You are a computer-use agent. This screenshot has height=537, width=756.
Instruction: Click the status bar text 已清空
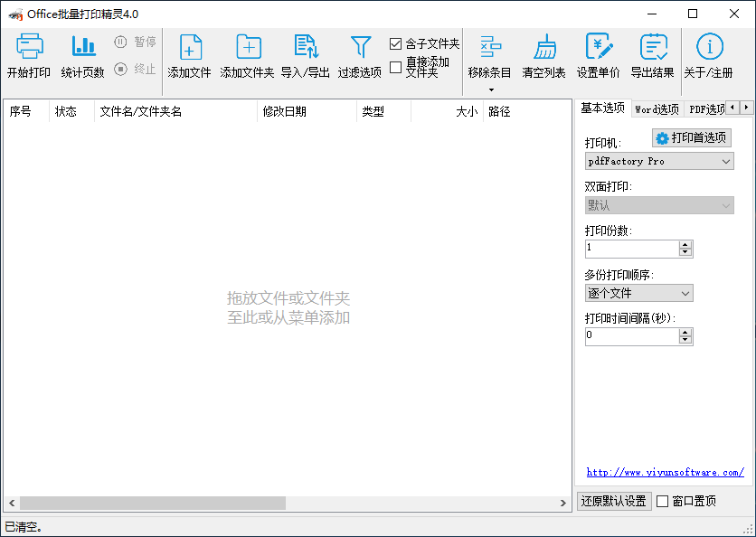(x=24, y=527)
